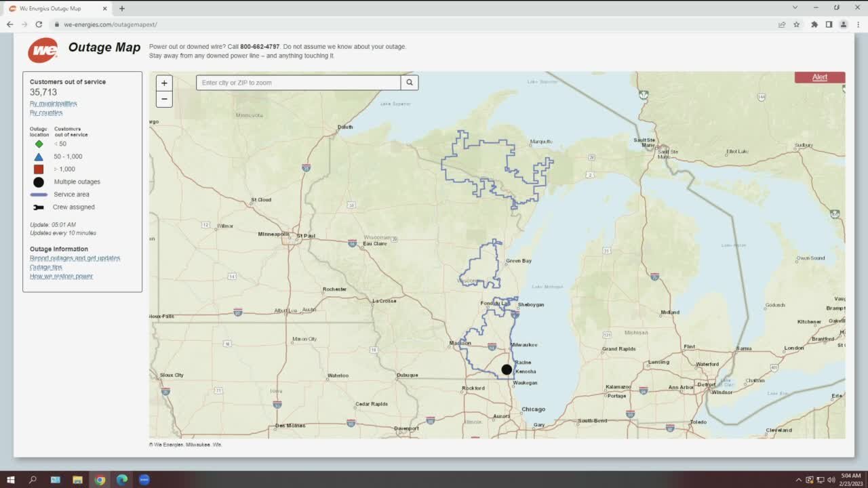Viewport: 868px width, 488px height.
Task: Open the taskbar clock and date
Action: [x=851, y=480]
